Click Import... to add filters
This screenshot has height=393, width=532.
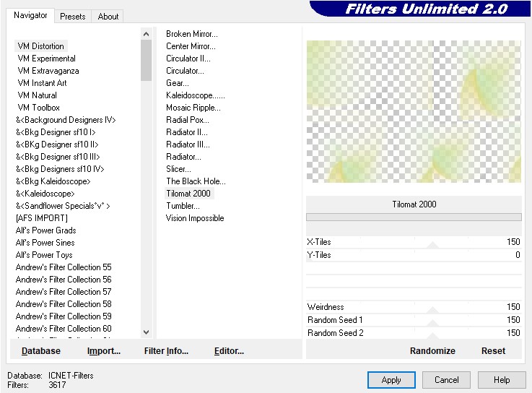[103, 351]
